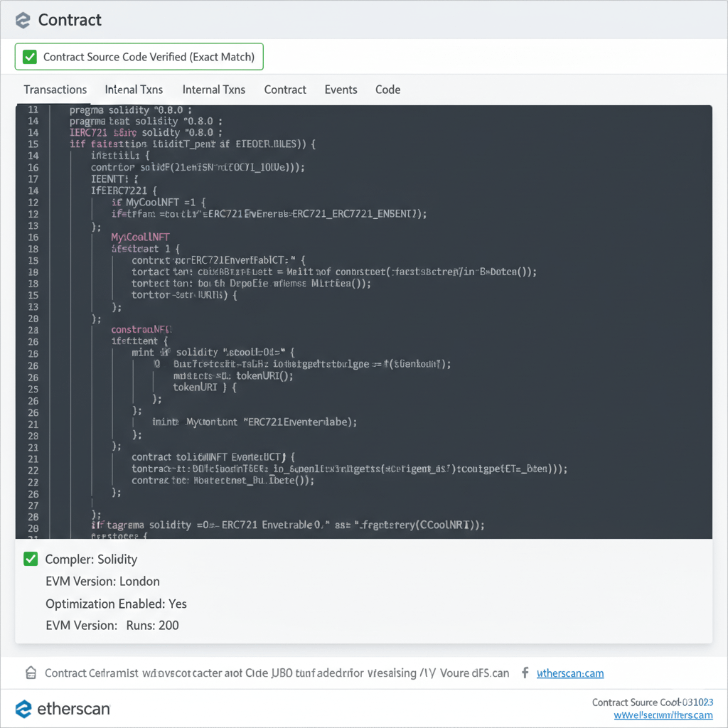Follow the wtherscan.cam link beside the Facebook icon
This screenshot has width=728, height=728.
(569, 673)
